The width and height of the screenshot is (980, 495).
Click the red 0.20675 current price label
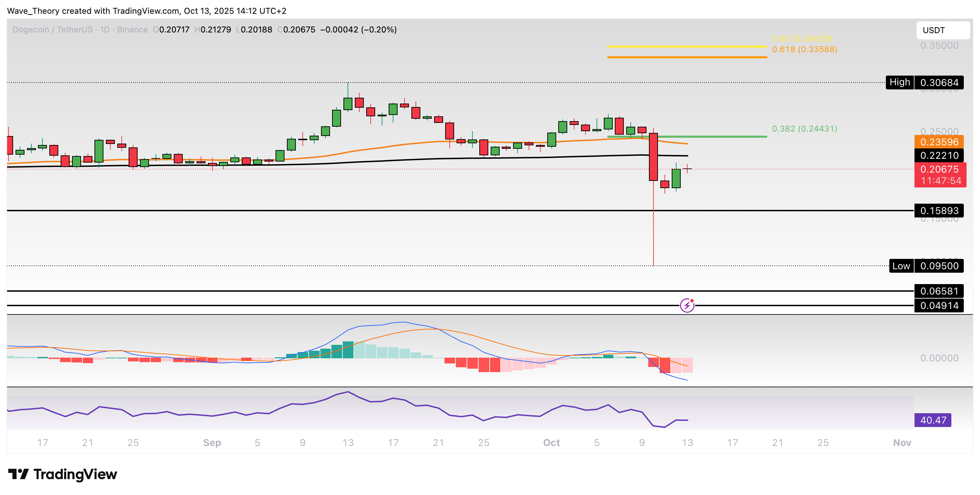click(x=939, y=174)
